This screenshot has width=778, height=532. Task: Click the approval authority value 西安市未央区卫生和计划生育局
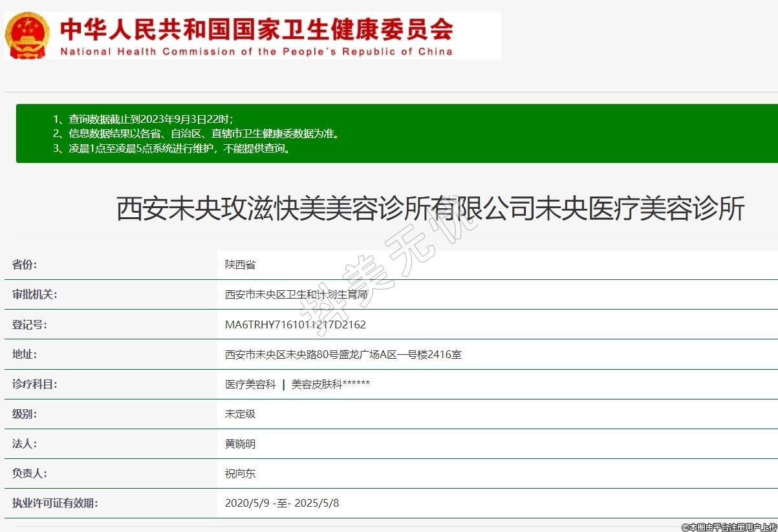[296, 295]
